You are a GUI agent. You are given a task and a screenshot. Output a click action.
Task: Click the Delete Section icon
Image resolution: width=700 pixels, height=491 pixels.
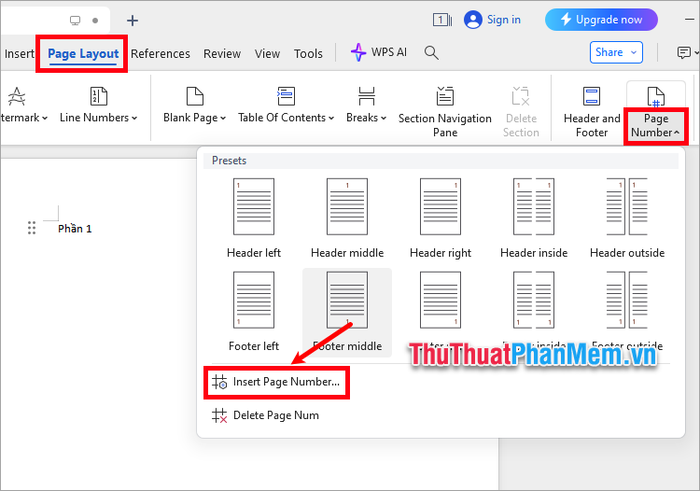521,96
